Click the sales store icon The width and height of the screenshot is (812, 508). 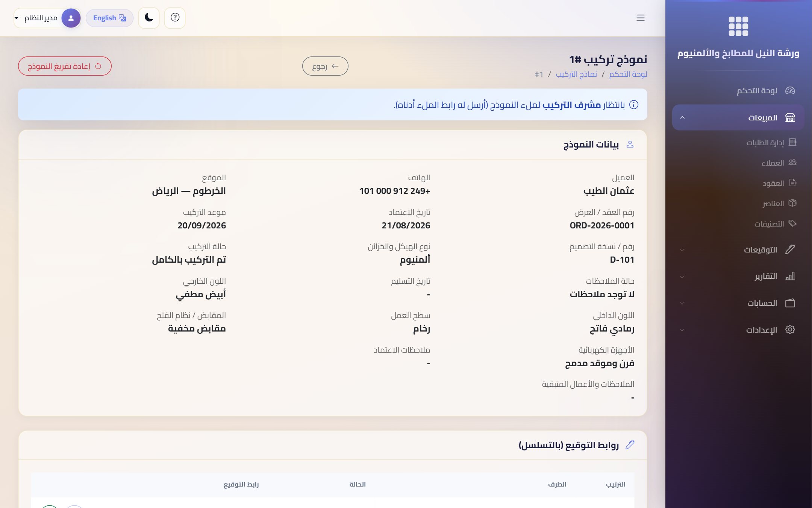click(x=790, y=118)
